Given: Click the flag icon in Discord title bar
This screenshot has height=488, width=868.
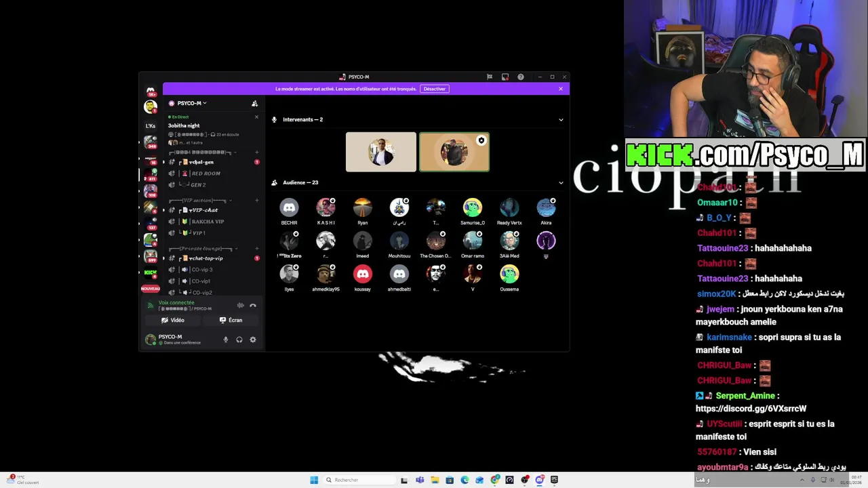Looking at the screenshot, I should pos(490,77).
